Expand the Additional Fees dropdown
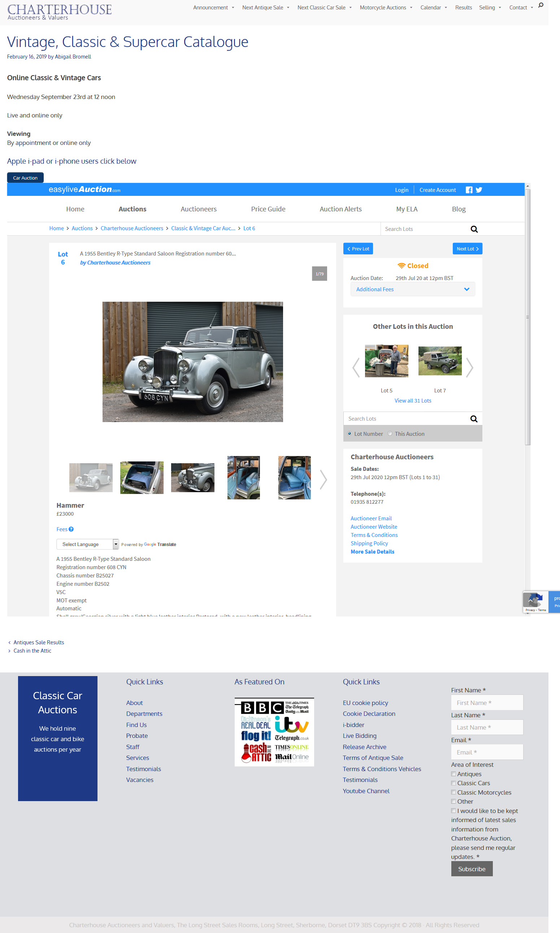This screenshot has height=933, width=560. click(x=413, y=289)
